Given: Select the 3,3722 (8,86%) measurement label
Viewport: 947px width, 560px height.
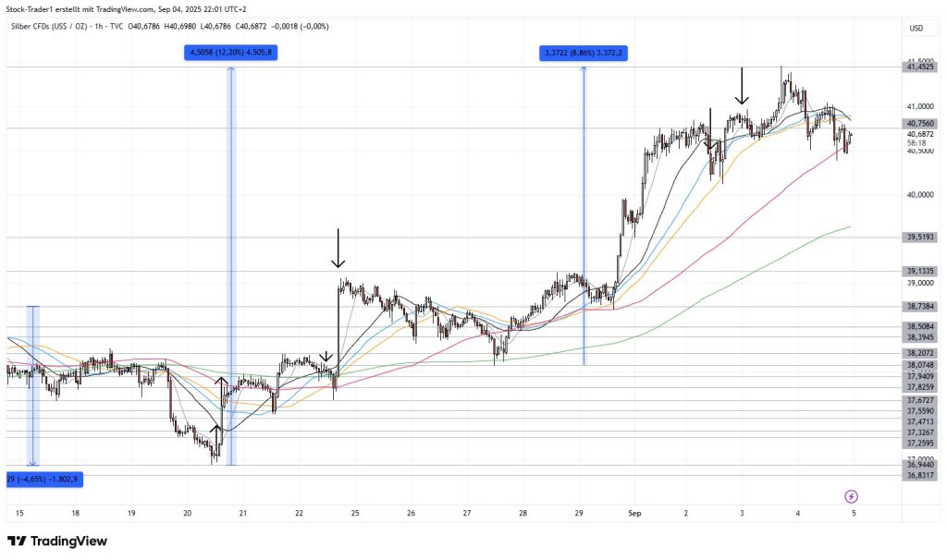Looking at the screenshot, I should coord(583,54).
